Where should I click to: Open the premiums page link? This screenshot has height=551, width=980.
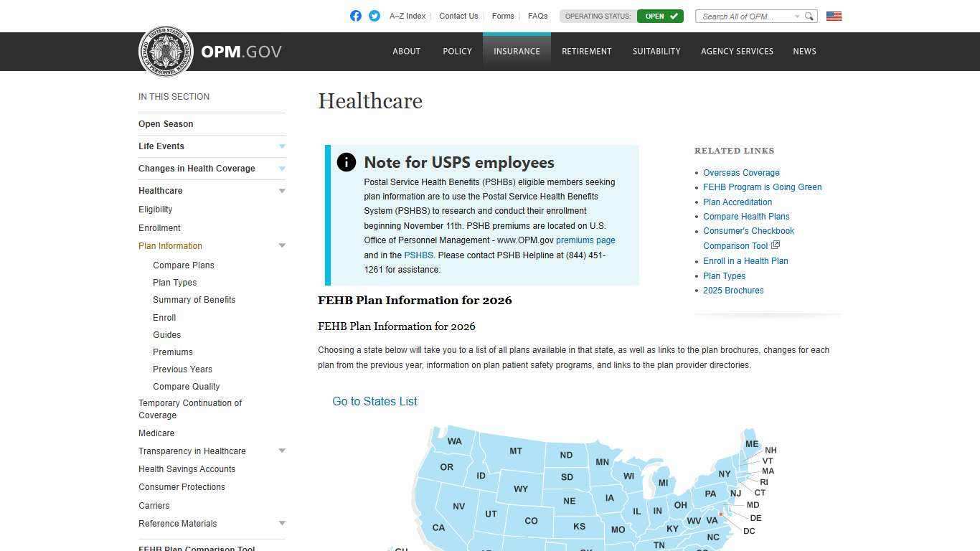[x=585, y=240]
